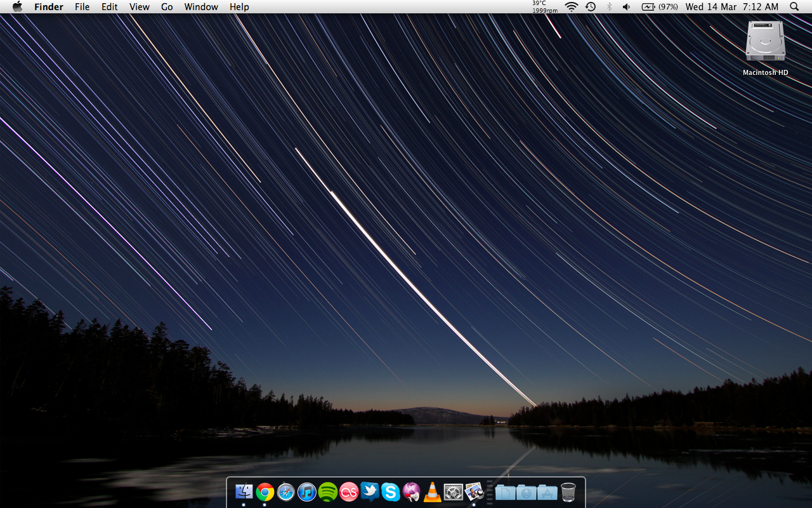Open the File menu
Image resolution: width=812 pixels, height=508 pixels.
click(82, 7)
